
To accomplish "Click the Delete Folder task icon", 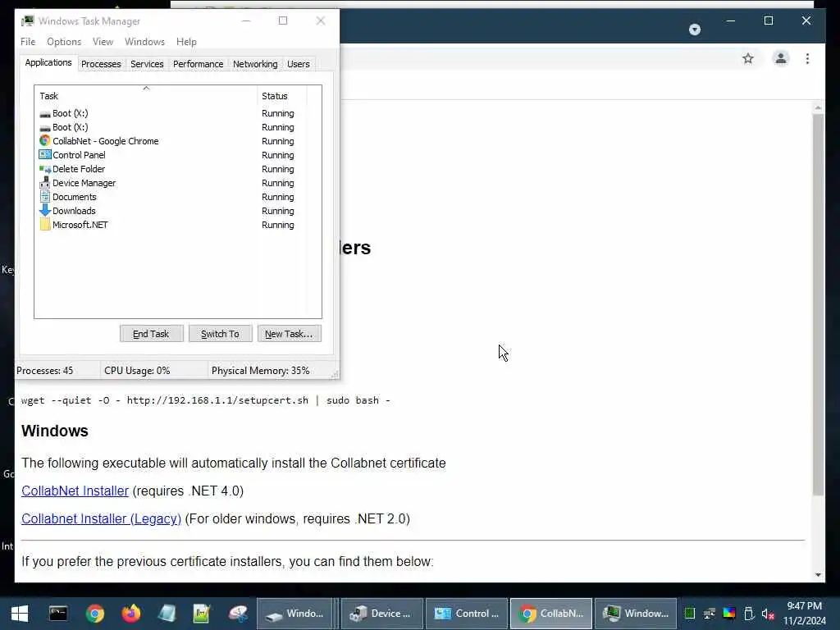I will point(45,169).
